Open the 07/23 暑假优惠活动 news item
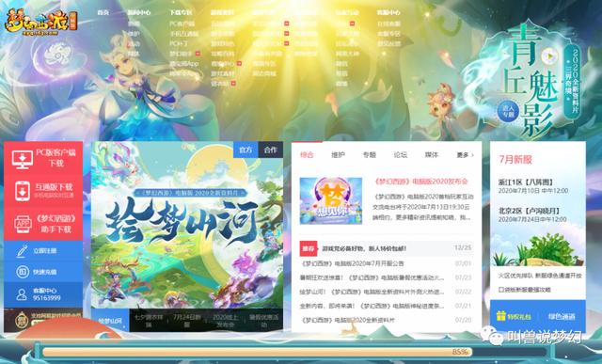The width and height of the screenshot is (602, 364). (x=387, y=277)
